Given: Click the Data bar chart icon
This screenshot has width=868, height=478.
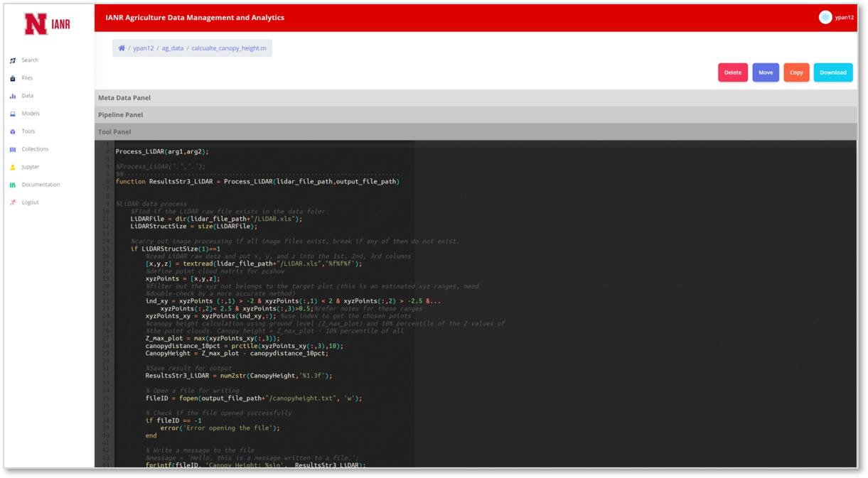Looking at the screenshot, I should tap(13, 96).
